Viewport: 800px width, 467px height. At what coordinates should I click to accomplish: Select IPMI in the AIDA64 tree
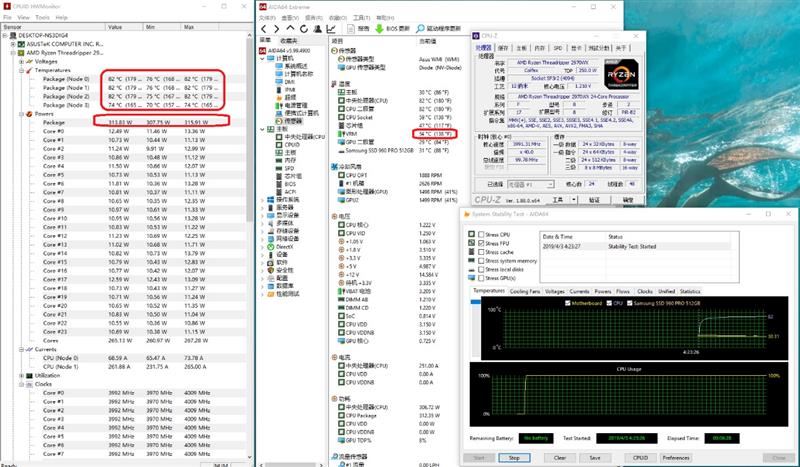290,89
